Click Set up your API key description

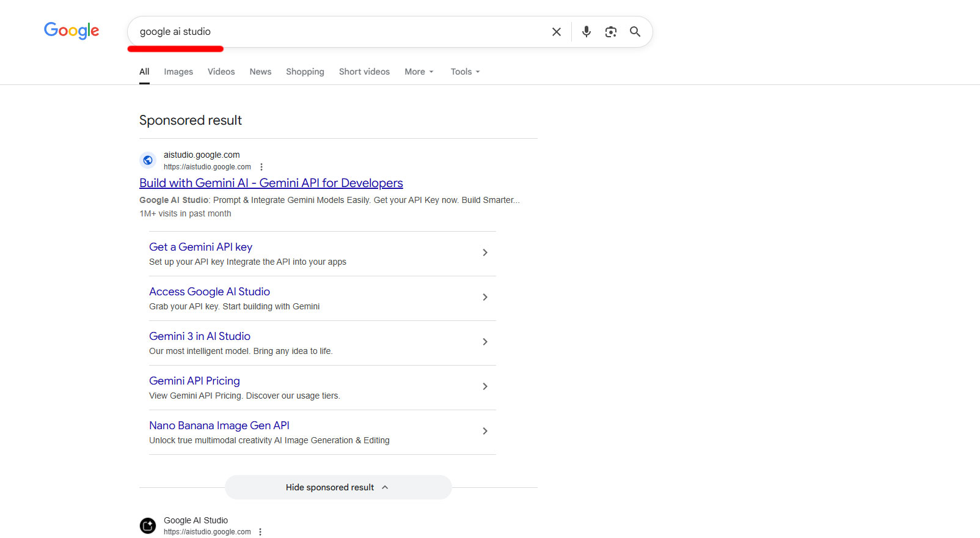tap(247, 262)
